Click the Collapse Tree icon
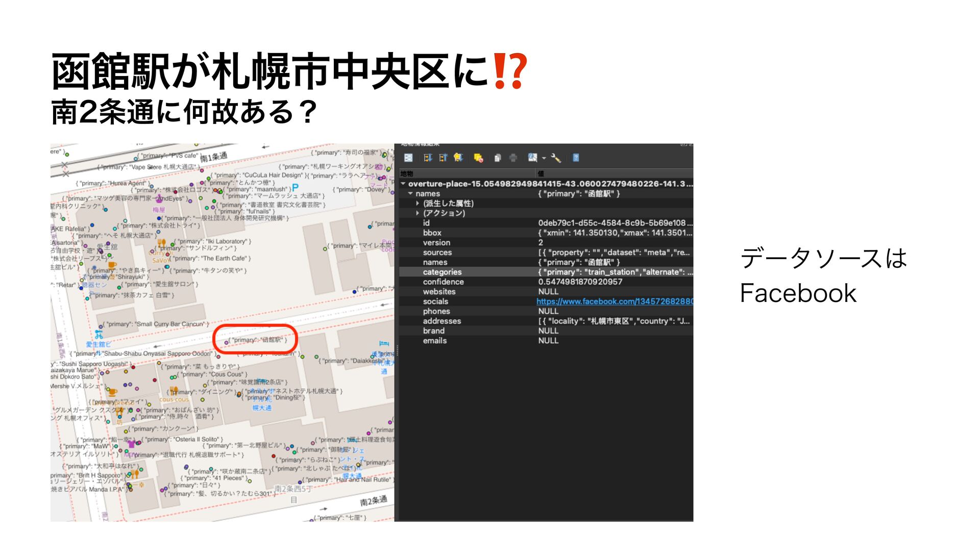The image size is (980, 551). (x=443, y=158)
